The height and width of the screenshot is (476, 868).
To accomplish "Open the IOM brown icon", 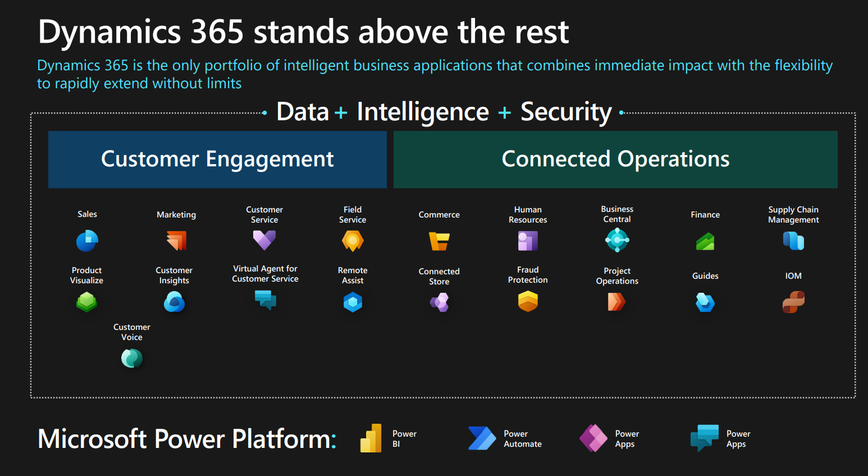I will pyautogui.click(x=793, y=302).
